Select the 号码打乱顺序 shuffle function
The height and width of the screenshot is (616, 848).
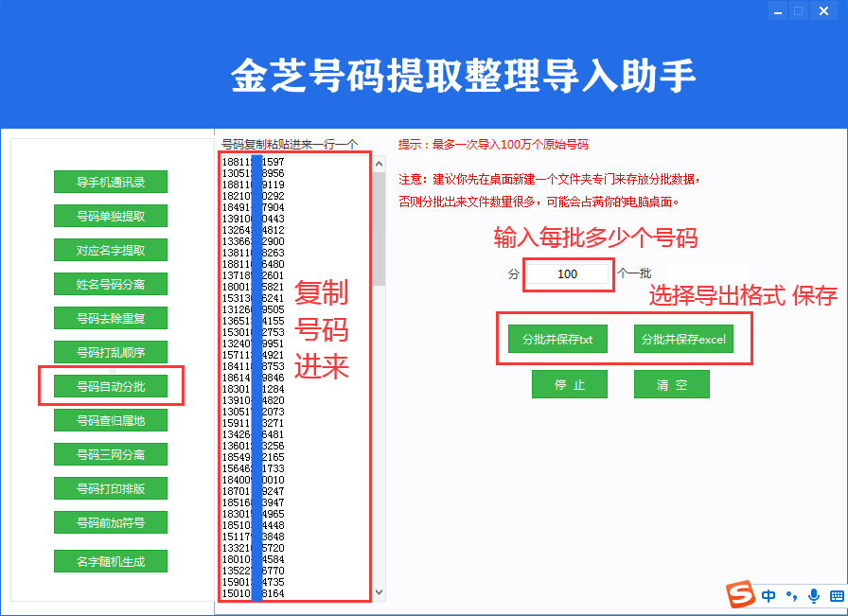click(x=111, y=352)
